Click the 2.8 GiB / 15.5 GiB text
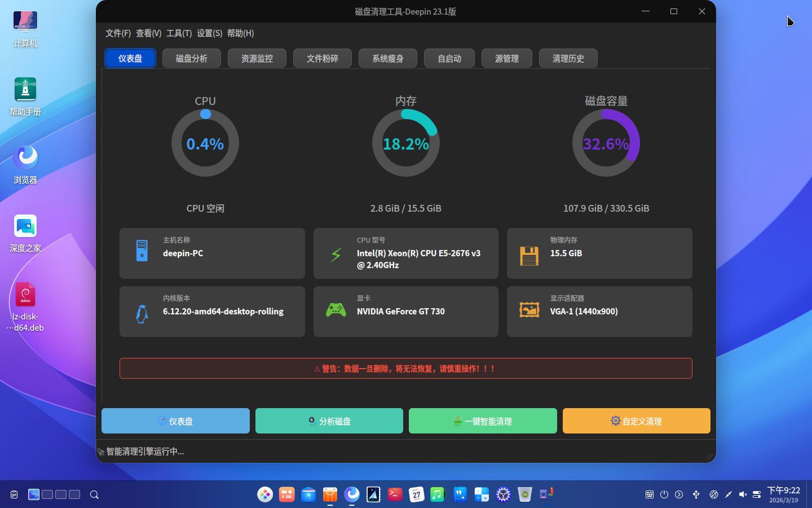 click(x=406, y=208)
